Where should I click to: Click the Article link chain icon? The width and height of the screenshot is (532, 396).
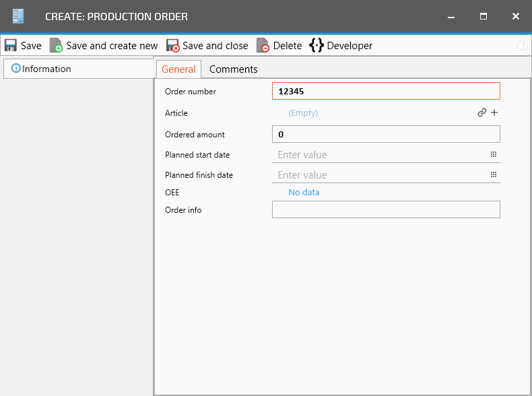[481, 113]
